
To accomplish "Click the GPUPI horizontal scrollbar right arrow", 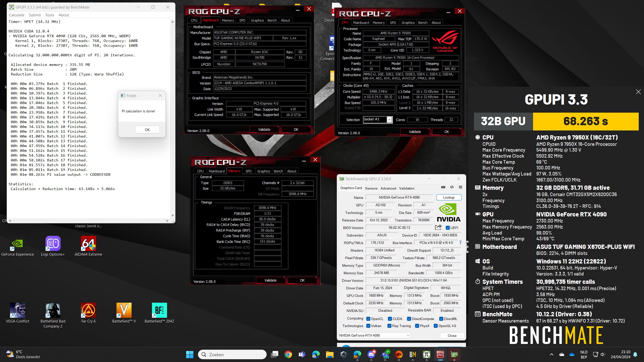I will tap(167, 221).
